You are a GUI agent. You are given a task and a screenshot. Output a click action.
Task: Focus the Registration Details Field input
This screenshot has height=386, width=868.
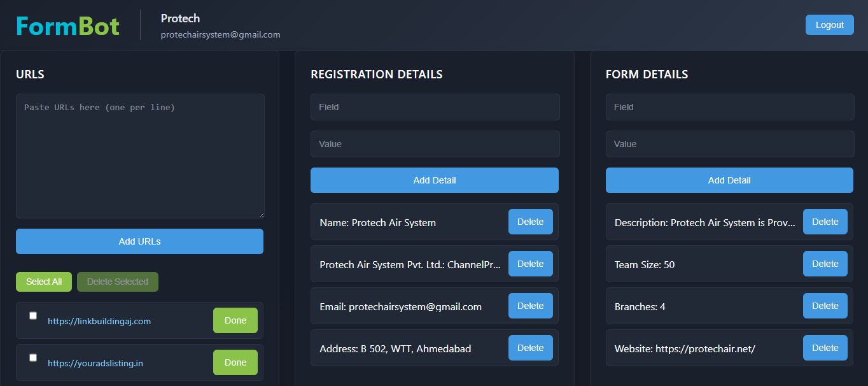(x=435, y=107)
